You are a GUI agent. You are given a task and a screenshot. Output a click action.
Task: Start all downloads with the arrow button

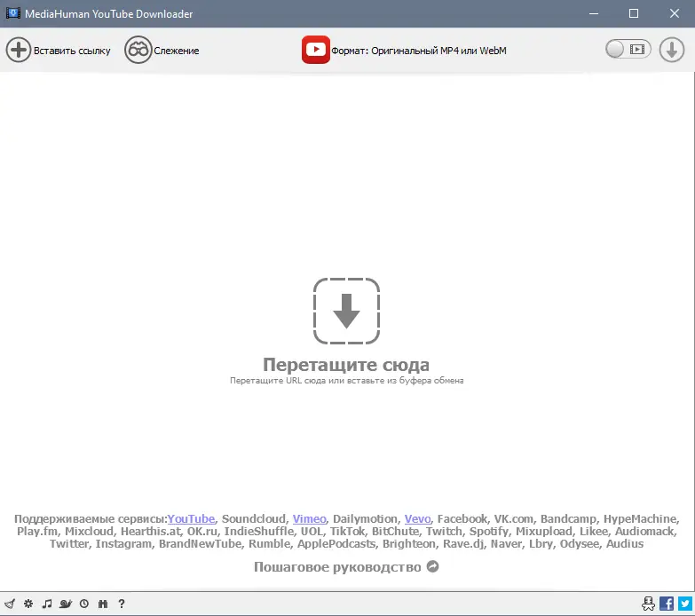(x=672, y=50)
